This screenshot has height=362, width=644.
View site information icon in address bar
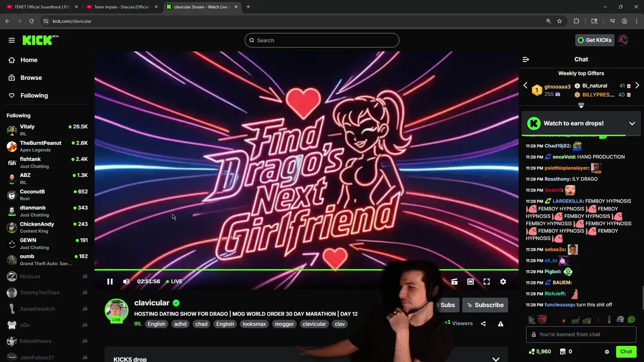[46, 21]
